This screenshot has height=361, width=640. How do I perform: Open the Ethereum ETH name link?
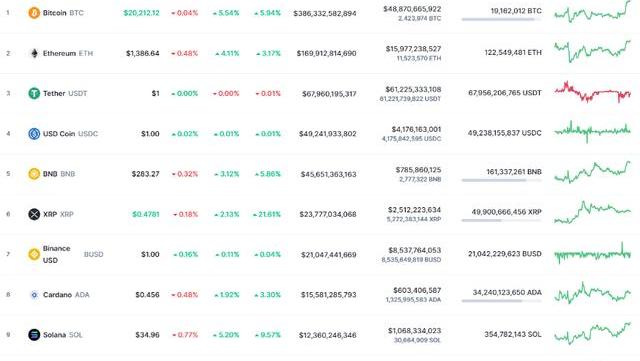pyautogui.click(x=68, y=53)
